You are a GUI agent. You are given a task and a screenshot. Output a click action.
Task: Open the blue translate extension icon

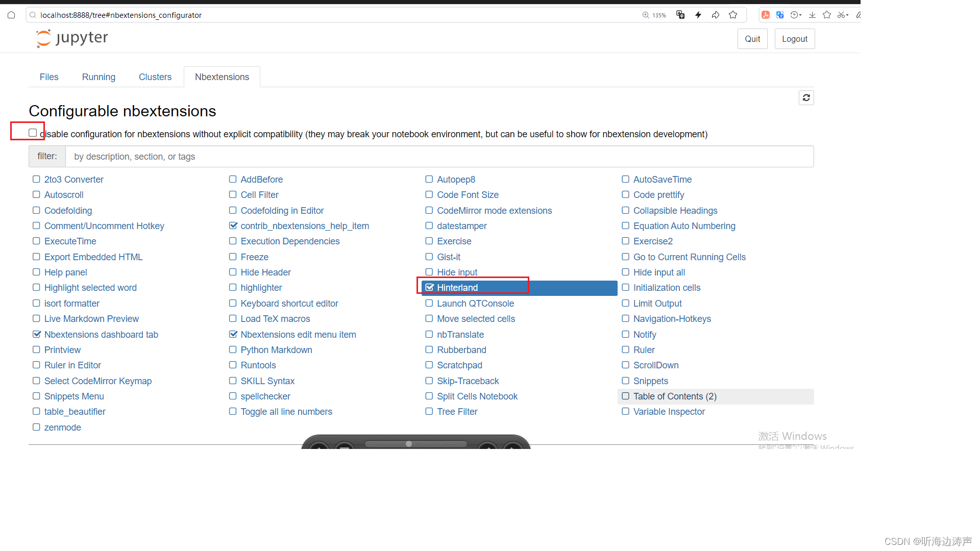tap(780, 15)
